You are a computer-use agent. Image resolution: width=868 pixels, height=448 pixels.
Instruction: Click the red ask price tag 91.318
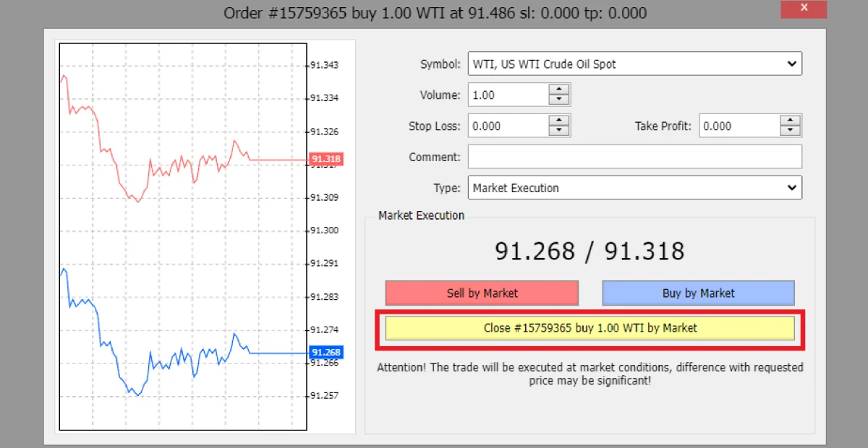pos(325,159)
